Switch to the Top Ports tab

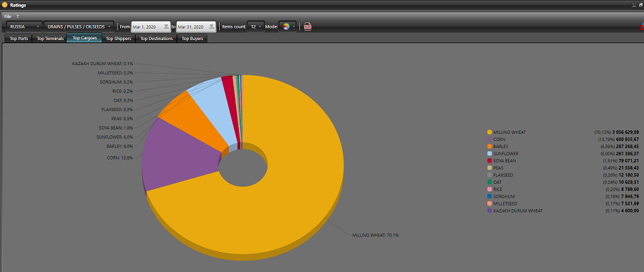pos(18,39)
